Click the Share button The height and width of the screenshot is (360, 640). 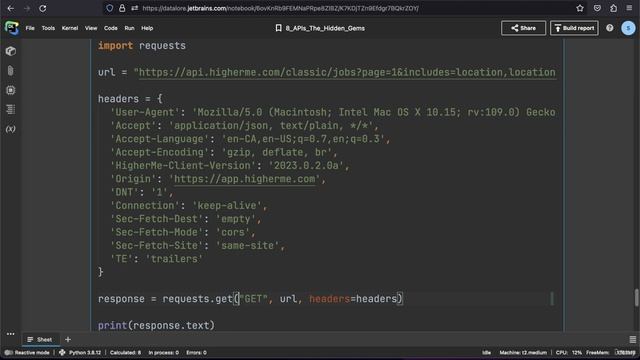523,28
